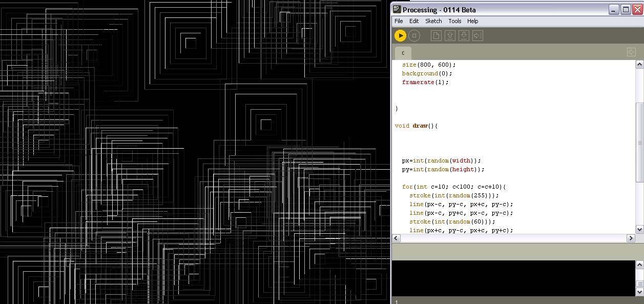The width and height of the screenshot is (644, 304).
Task: Click the line framerate(1);
Action: (425, 82)
